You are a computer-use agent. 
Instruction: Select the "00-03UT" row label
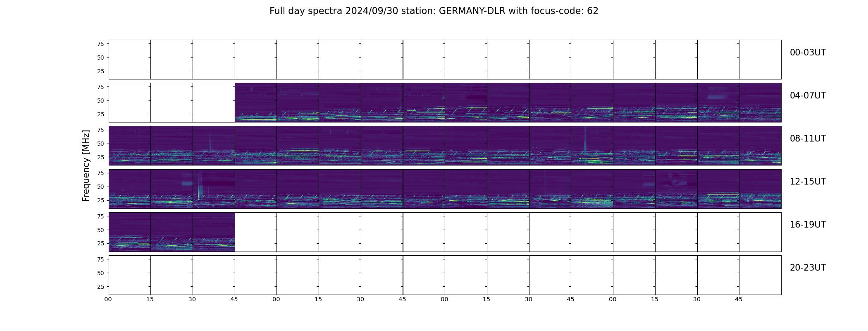click(808, 53)
